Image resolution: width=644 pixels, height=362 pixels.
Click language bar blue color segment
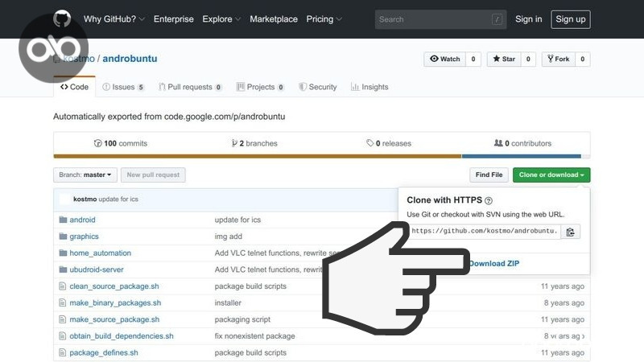click(x=521, y=156)
